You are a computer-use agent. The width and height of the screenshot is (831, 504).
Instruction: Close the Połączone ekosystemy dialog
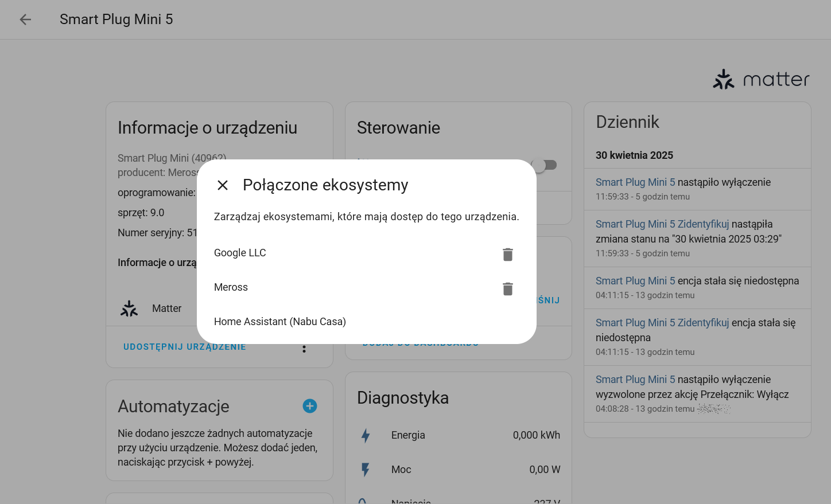[223, 185]
